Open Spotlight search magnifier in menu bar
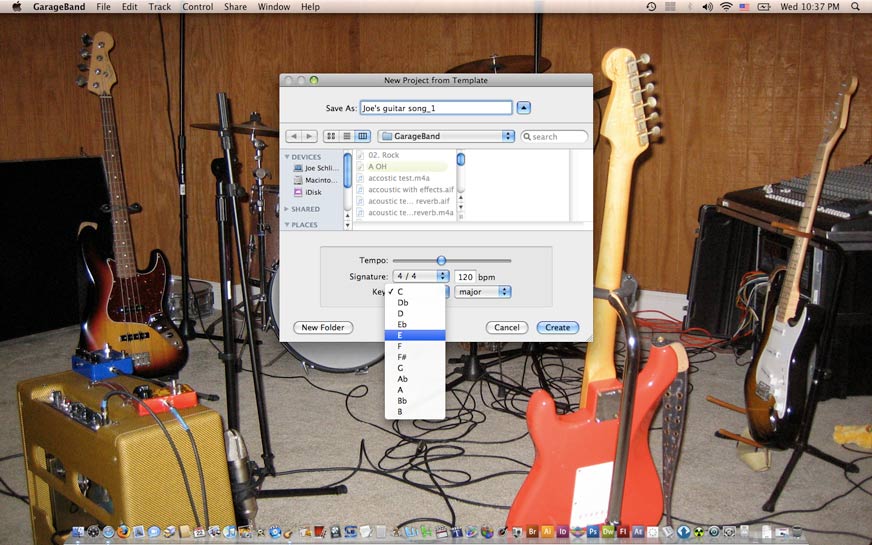The height and width of the screenshot is (545, 872). tap(859, 7)
